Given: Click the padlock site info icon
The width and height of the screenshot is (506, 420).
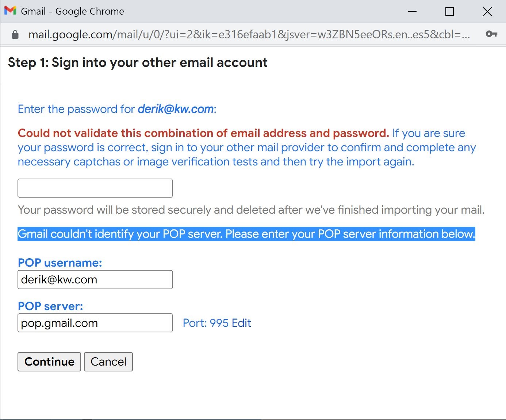Looking at the screenshot, I should click(x=15, y=35).
